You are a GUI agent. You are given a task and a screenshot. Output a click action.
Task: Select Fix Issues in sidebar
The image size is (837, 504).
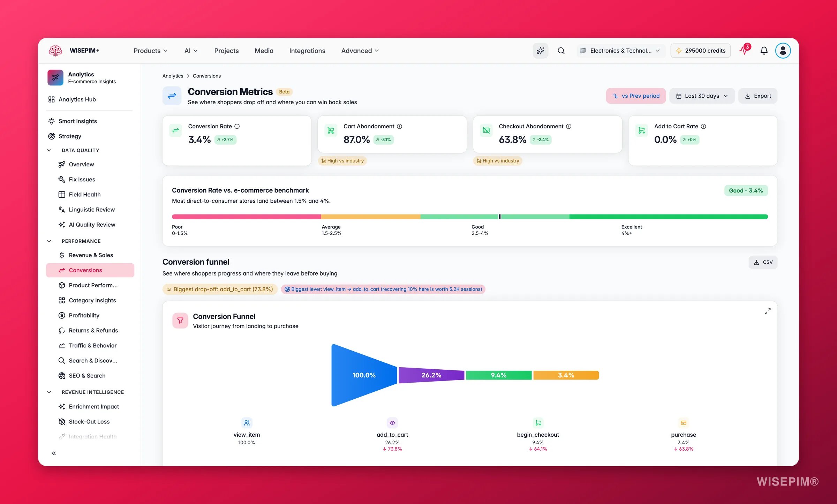pyautogui.click(x=90, y=179)
